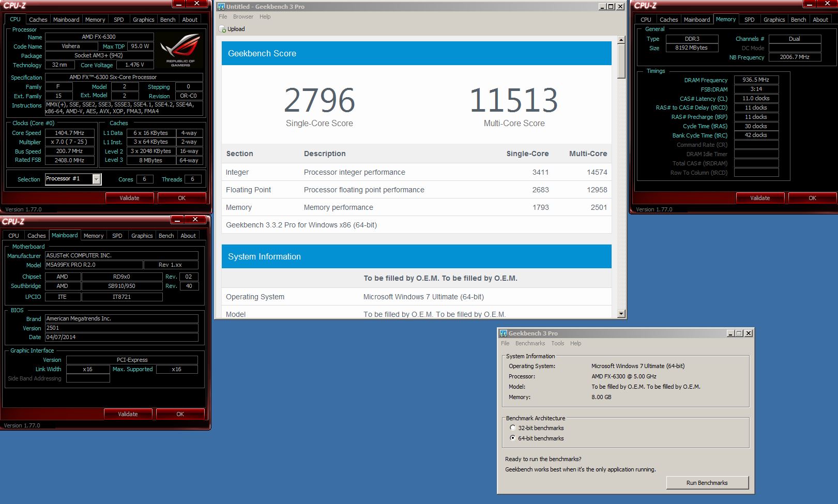
Task: Switch to Mainboard tab in top-left CPU-Z
Action: (x=66, y=20)
